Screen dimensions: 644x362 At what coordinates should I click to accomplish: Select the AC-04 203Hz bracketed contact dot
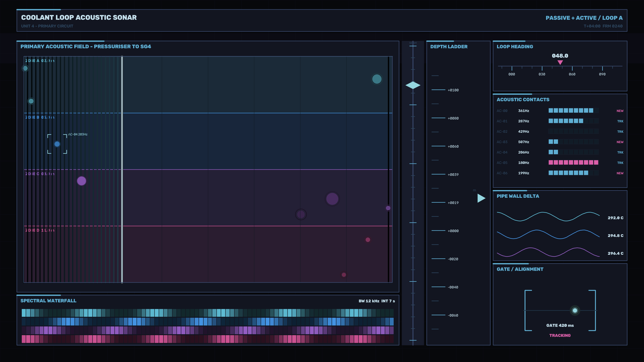coord(57,144)
